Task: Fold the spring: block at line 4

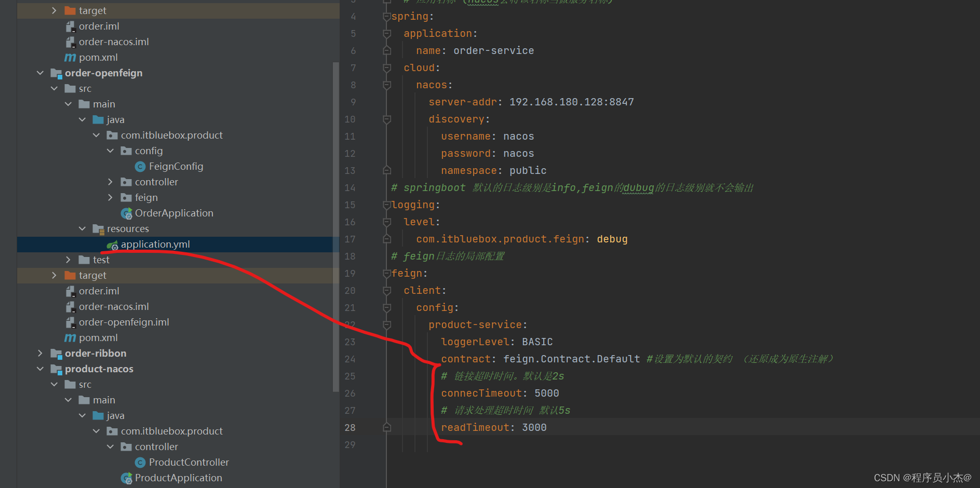Action: point(387,17)
